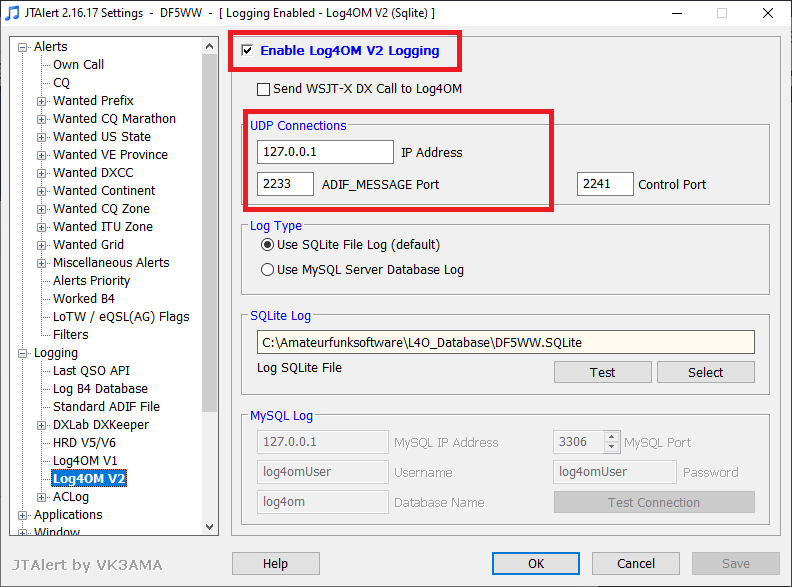The width and height of the screenshot is (792, 587).
Task: Minimize the JTAlert Settings window
Action: pyautogui.click(x=677, y=13)
